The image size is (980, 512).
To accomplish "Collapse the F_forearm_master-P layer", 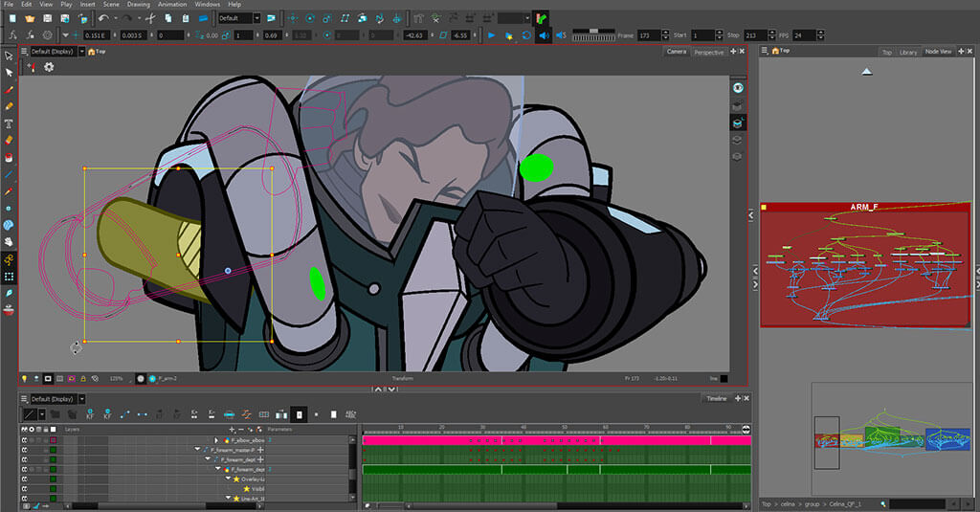I will coord(197,450).
